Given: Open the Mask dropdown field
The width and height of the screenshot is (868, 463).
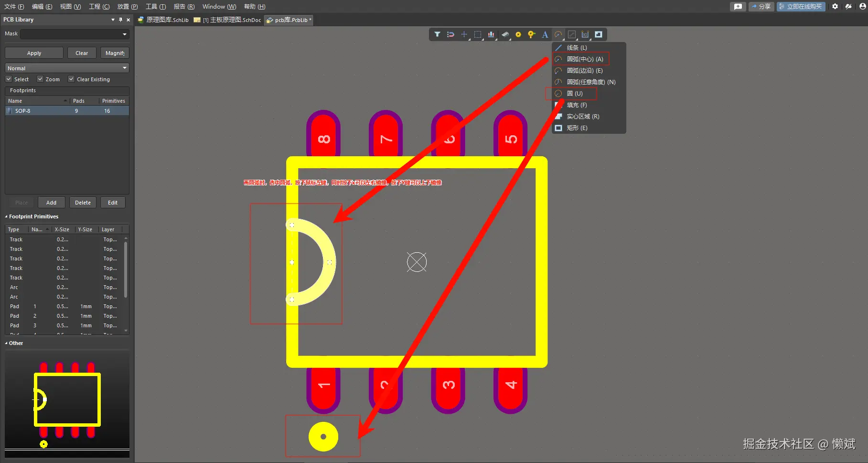Looking at the screenshot, I should [75, 34].
